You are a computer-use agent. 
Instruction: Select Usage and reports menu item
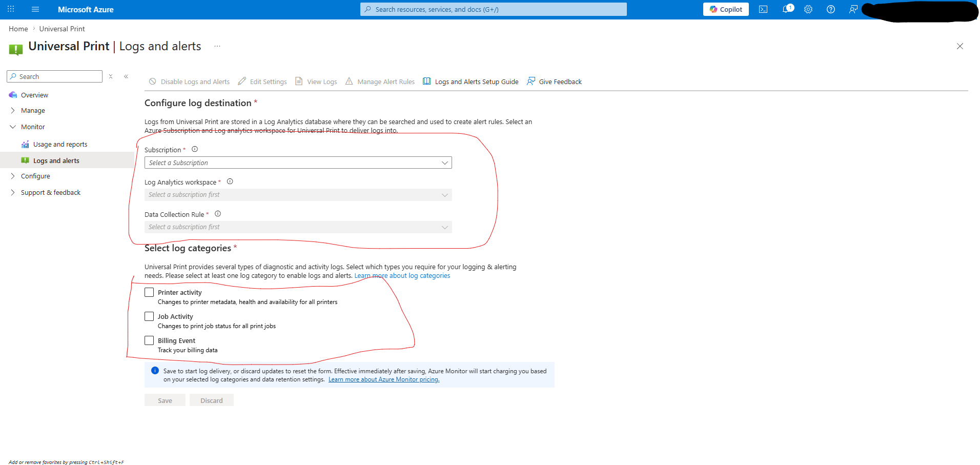coord(60,145)
